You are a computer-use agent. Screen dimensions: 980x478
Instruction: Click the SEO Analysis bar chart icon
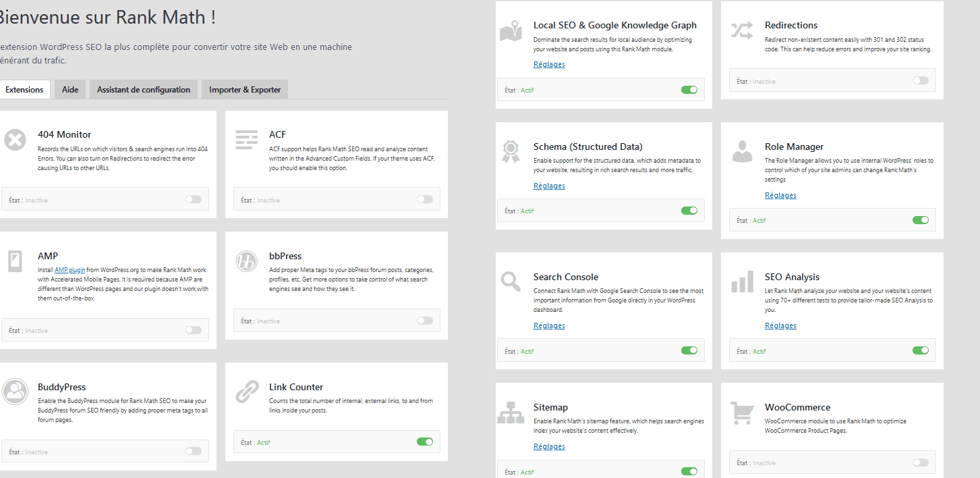pos(742,282)
